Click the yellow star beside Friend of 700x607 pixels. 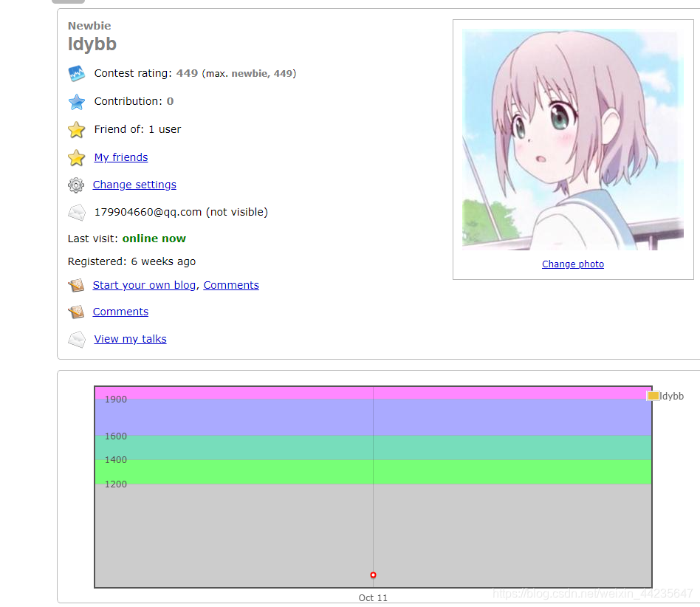76,130
